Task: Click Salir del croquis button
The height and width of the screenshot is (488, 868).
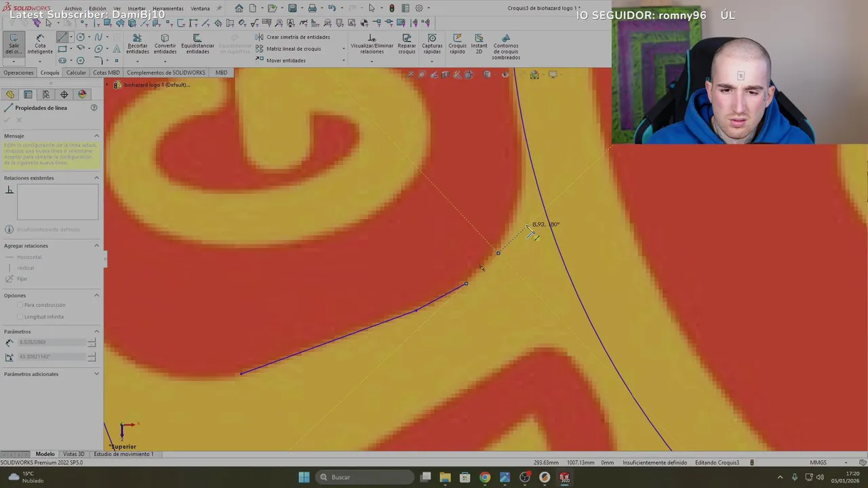Action: [x=13, y=45]
